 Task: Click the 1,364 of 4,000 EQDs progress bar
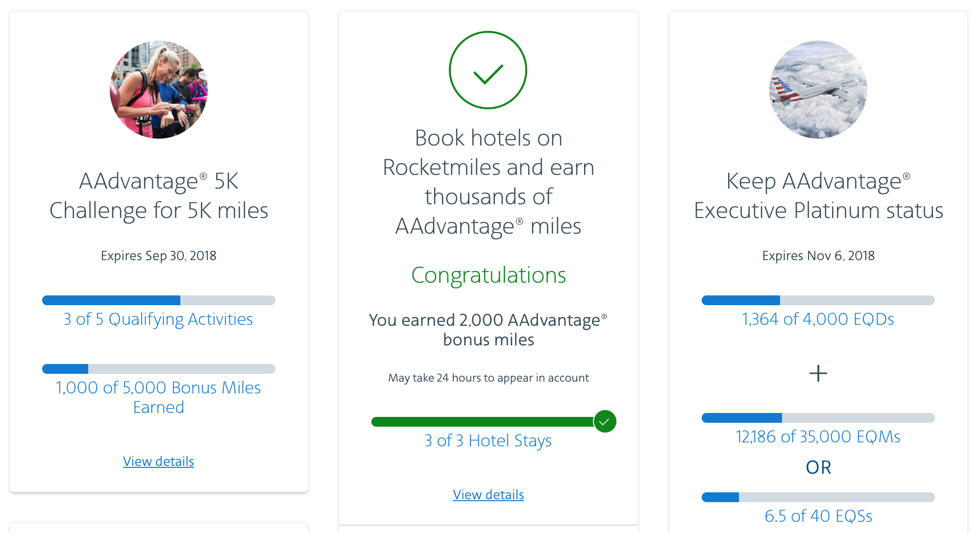point(818,300)
